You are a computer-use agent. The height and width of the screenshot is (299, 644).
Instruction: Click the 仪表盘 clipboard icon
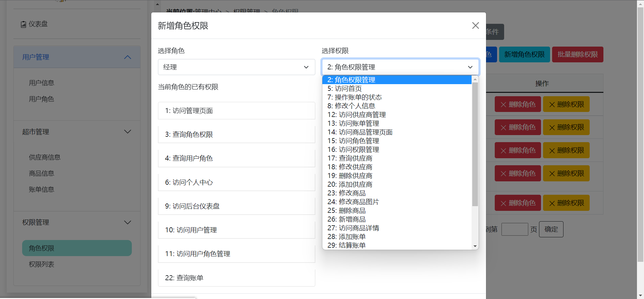pos(23,24)
